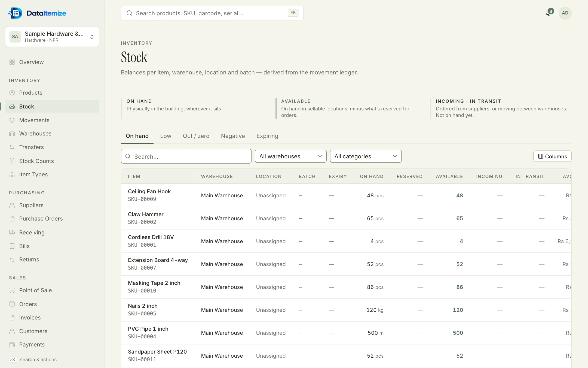Screen dimensions: 588x368
Task: Click the Purchase Orders document icon
Action: pyautogui.click(x=12, y=219)
